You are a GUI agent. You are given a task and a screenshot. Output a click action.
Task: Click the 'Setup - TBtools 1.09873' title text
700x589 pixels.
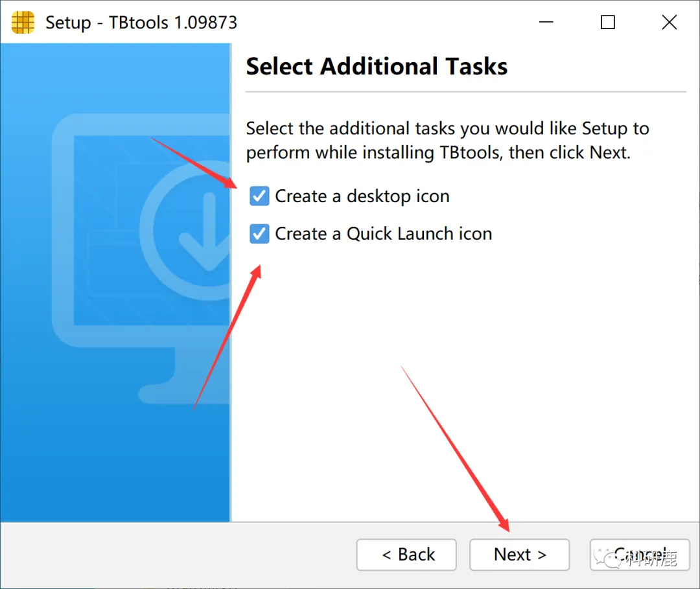[141, 22]
